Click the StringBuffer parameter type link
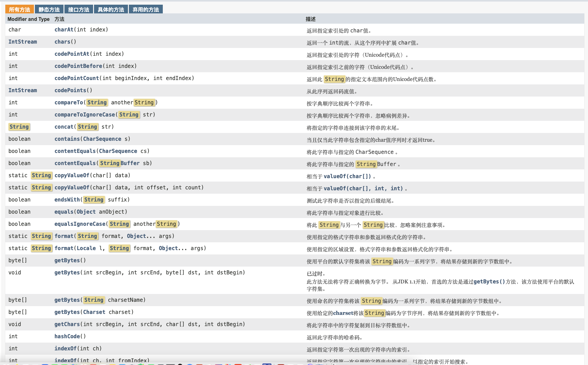Image resolution: width=588 pixels, height=365 pixels. pyautogui.click(x=120, y=163)
